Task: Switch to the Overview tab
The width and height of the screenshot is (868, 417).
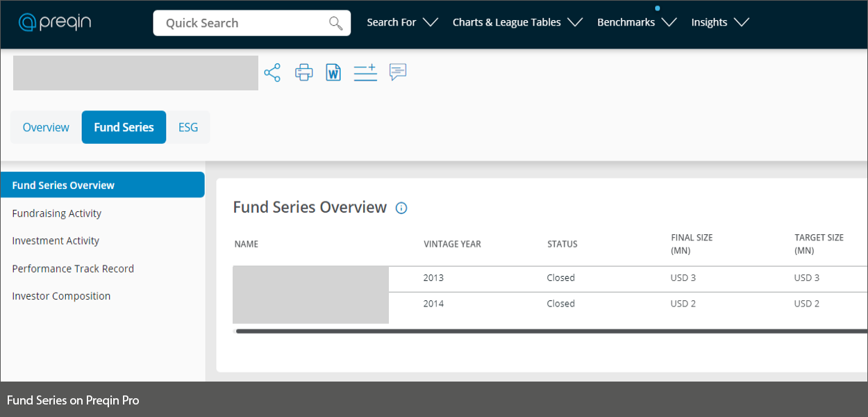Action: [x=46, y=127]
